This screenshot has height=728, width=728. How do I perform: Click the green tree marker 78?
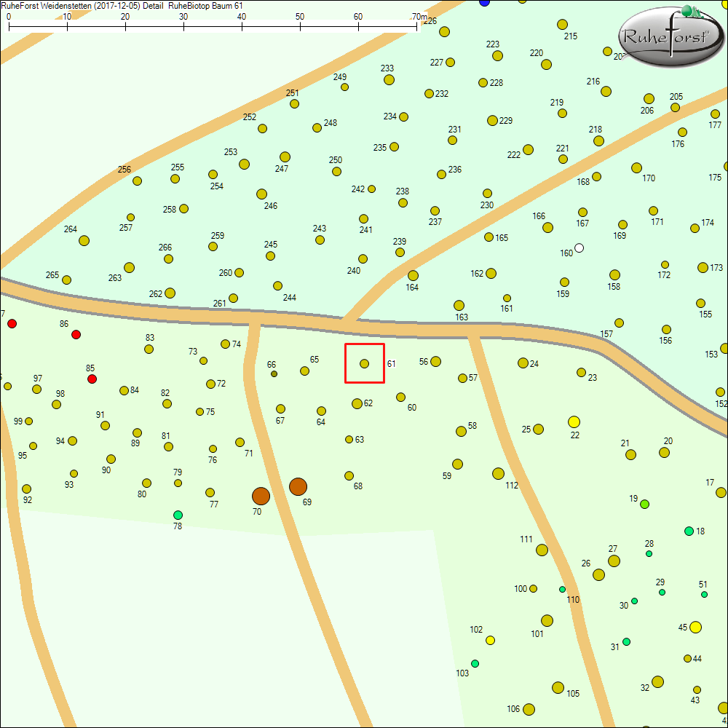coord(178,515)
